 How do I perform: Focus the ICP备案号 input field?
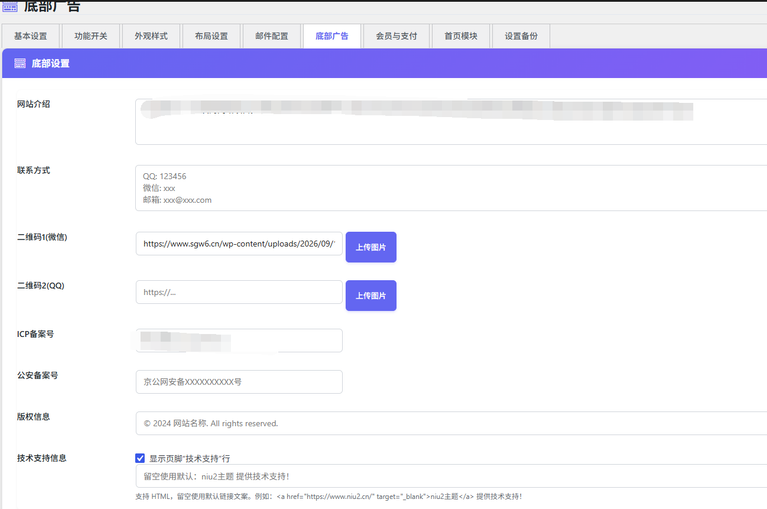pyautogui.click(x=239, y=340)
